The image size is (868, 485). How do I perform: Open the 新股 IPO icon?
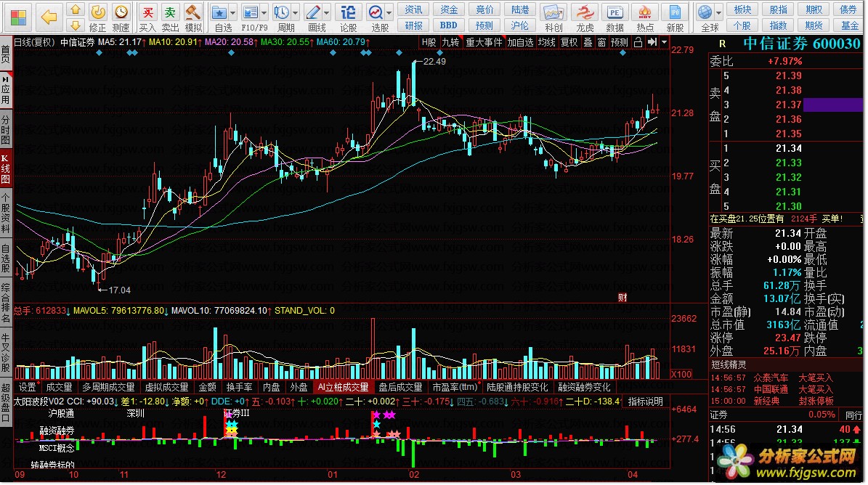pyautogui.click(x=675, y=12)
